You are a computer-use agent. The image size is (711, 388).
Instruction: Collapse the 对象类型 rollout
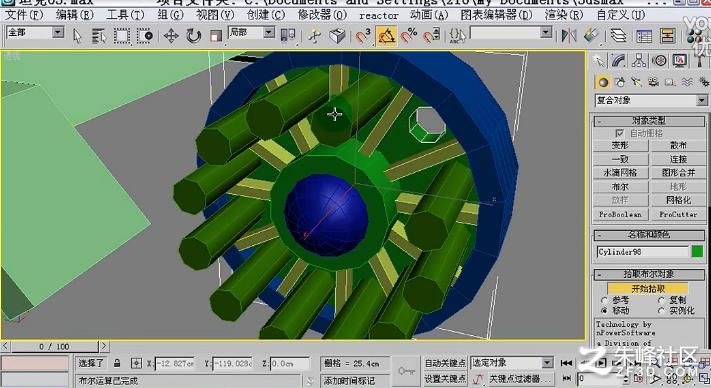pyautogui.click(x=649, y=121)
